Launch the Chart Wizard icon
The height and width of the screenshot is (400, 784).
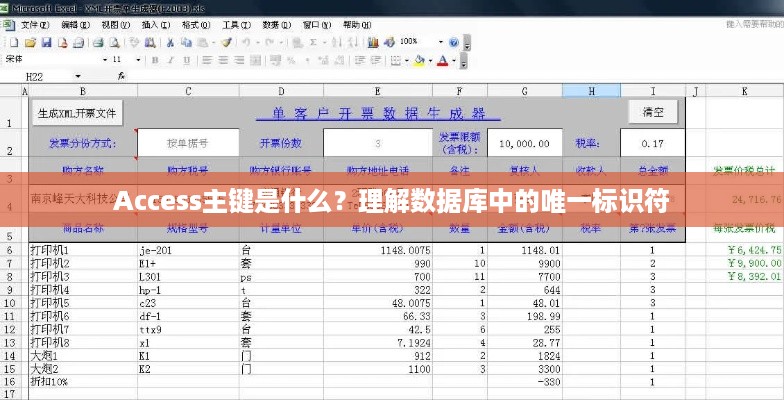[373, 43]
